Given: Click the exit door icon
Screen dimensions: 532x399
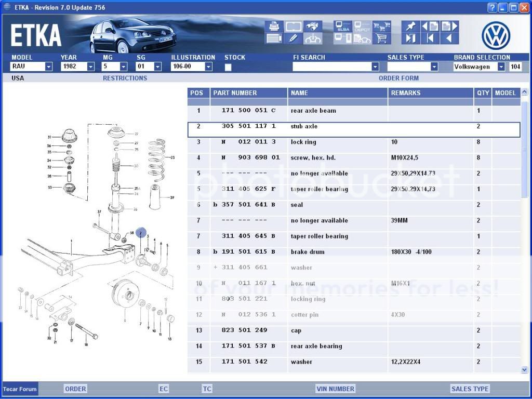Looking at the screenshot, I should click(x=410, y=38).
